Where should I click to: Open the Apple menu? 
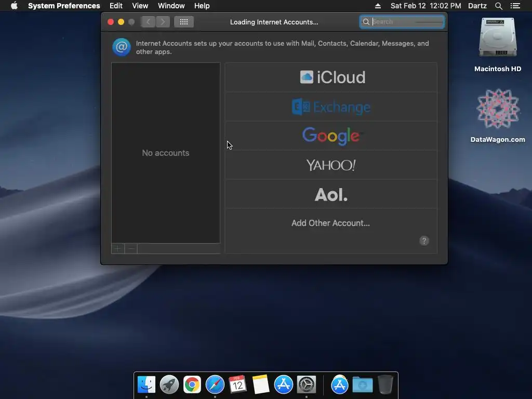pyautogui.click(x=14, y=6)
